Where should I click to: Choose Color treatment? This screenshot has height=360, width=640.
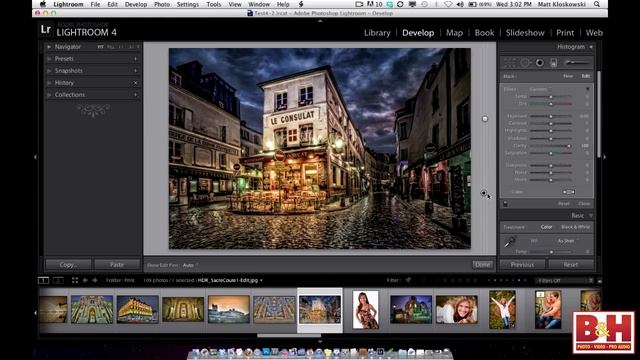pos(546,227)
